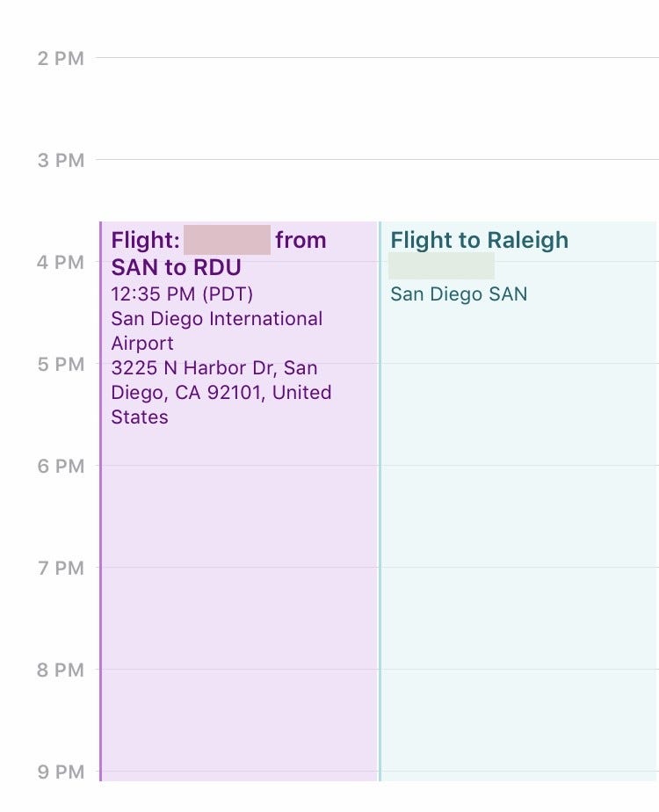659x812 pixels.
Task: Click the San Diego SAN location text
Action: pyautogui.click(x=459, y=294)
